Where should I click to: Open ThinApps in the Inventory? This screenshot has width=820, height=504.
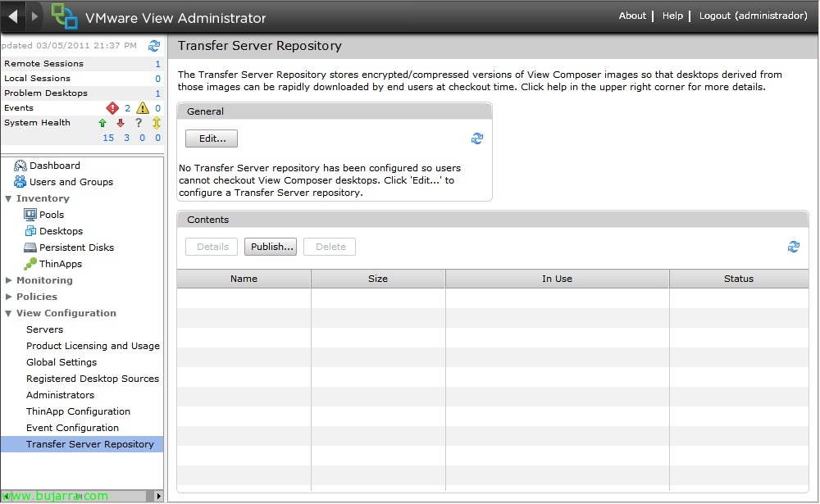click(x=61, y=264)
